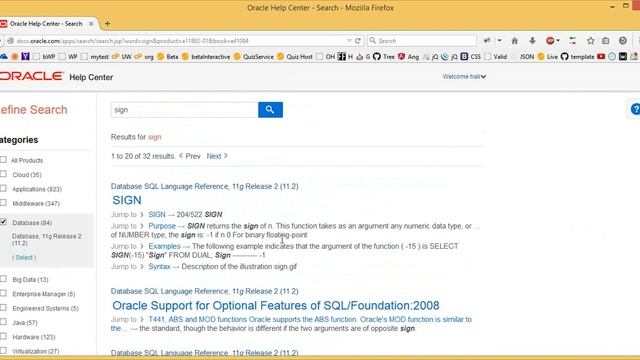
Task: Check the Big Data (13) category
Action: 3,279
